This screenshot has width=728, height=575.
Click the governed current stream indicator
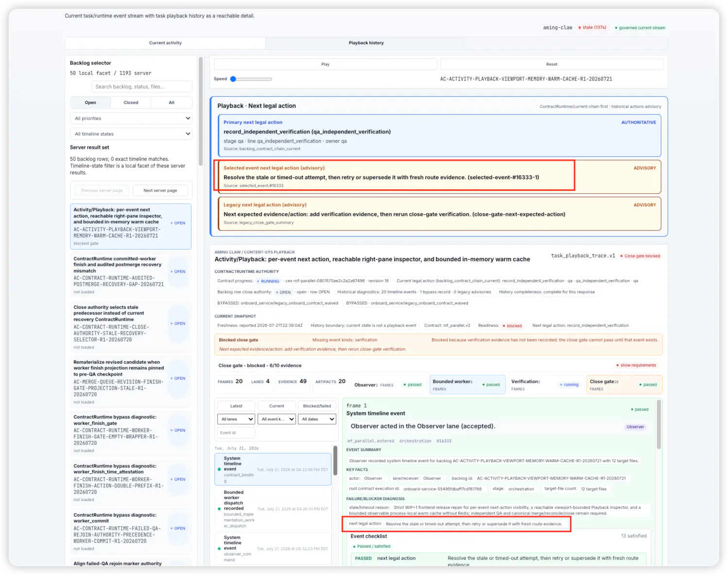[640, 28]
